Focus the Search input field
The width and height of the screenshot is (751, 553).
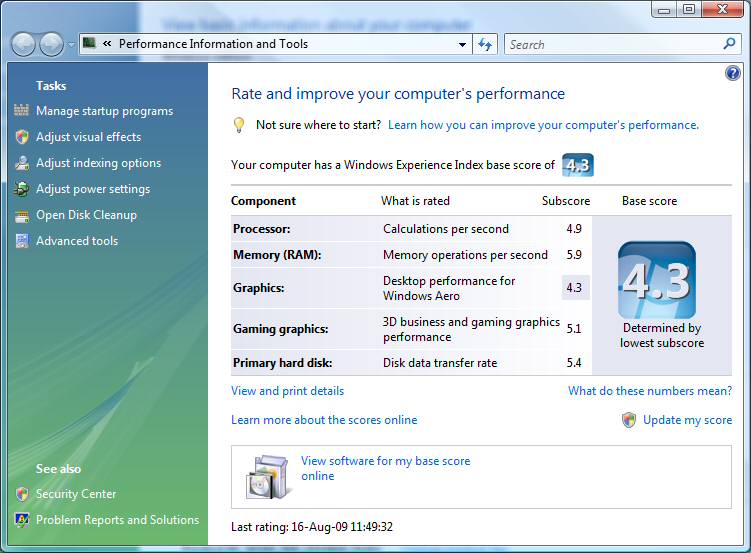(x=614, y=45)
